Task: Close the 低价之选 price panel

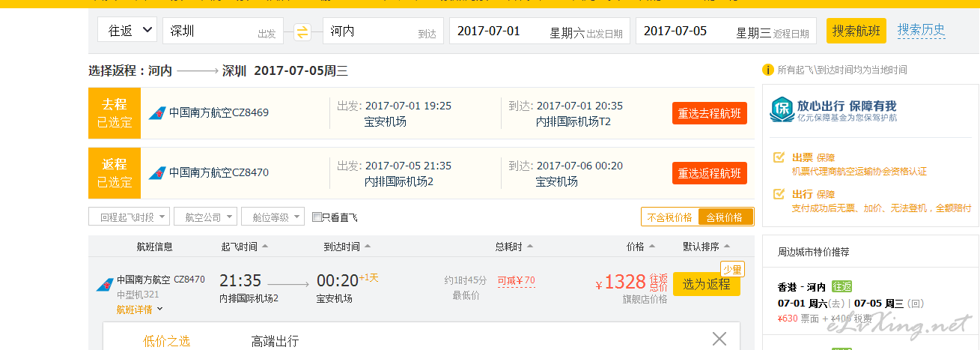Action: pos(719,339)
